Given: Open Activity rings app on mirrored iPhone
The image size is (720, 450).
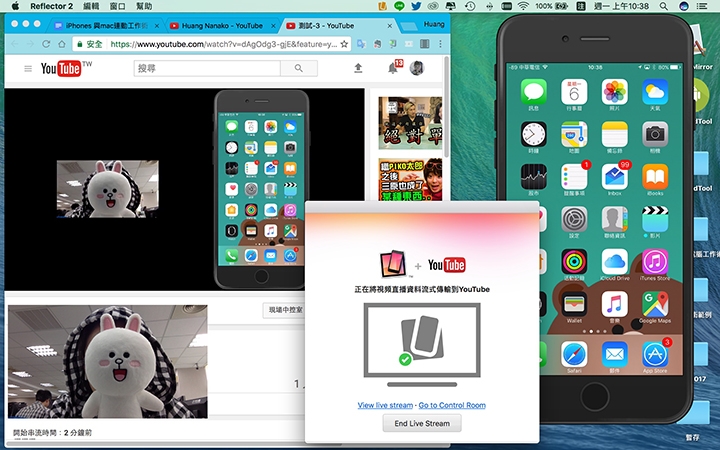Looking at the screenshot, I should pyautogui.click(x=574, y=262).
